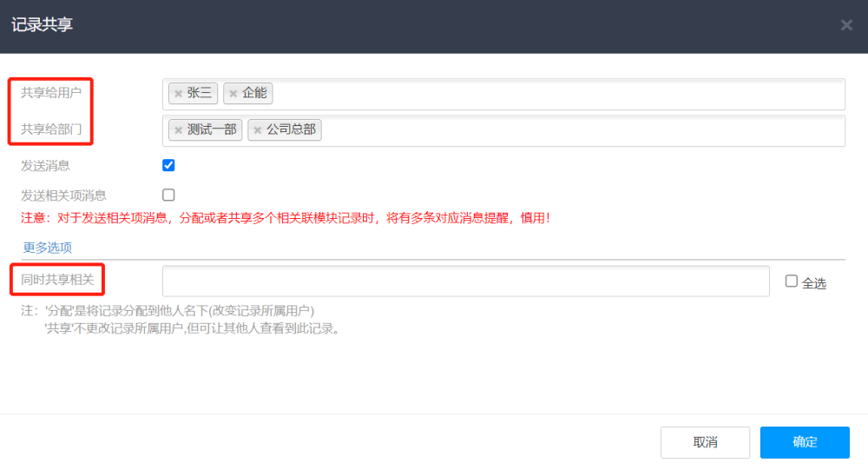Click the 记录共享 dialog title

(x=42, y=25)
